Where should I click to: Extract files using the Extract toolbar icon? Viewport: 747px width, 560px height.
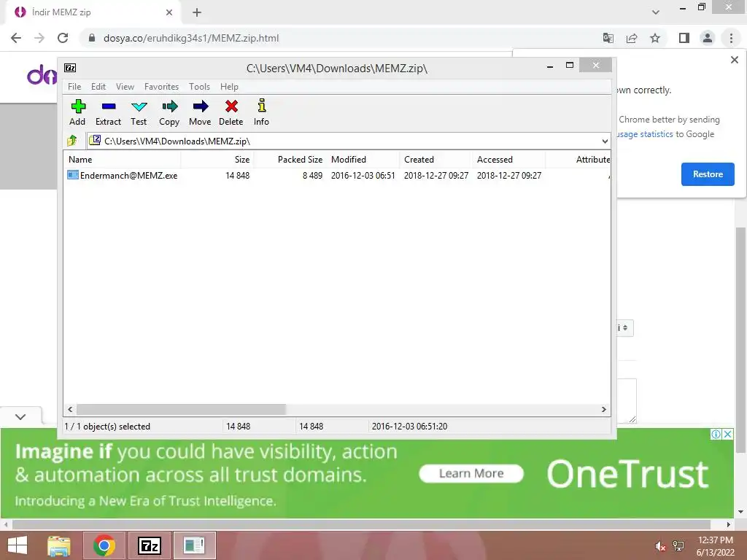click(108, 113)
